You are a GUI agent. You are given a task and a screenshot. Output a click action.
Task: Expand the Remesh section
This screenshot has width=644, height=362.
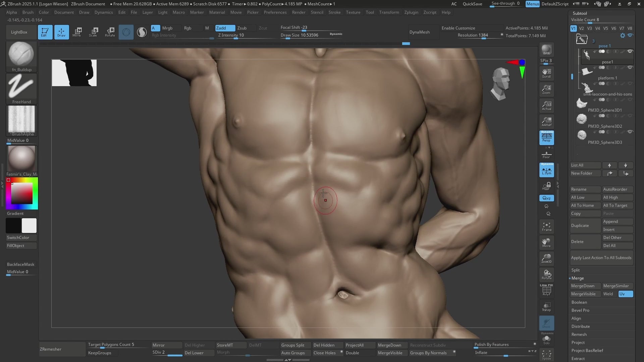(579, 335)
